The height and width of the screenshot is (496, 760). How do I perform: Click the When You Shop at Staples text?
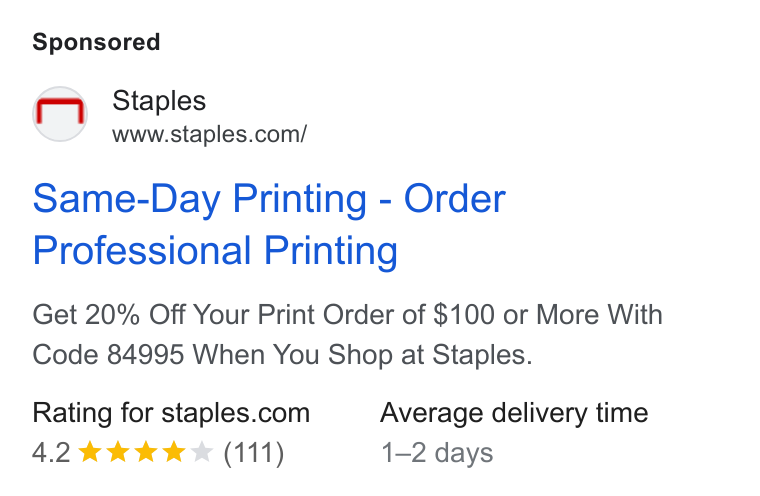(363, 354)
